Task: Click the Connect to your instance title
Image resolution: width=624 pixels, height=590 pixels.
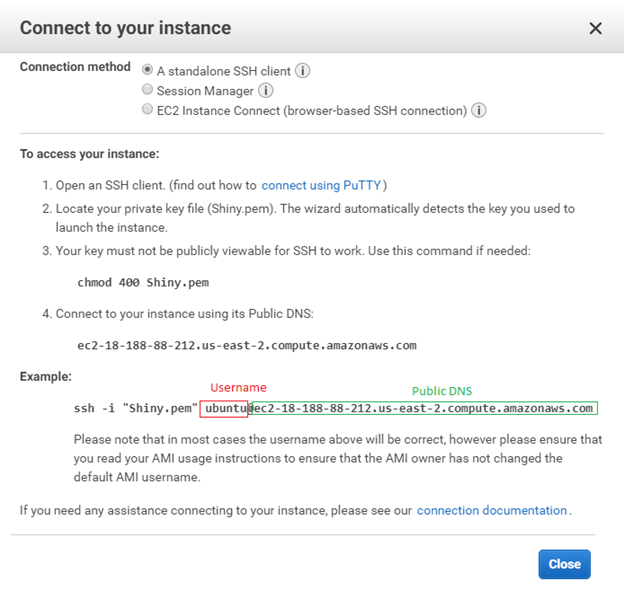Action: [x=125, y=28]
